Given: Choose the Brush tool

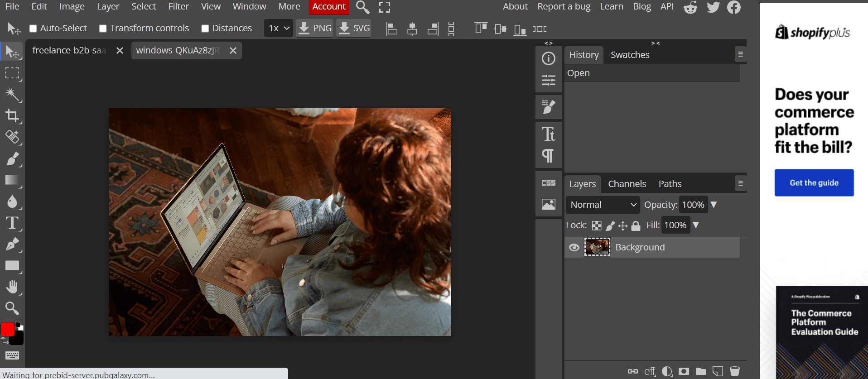Looking at the screenshot, I should click(x=12, y=159).
